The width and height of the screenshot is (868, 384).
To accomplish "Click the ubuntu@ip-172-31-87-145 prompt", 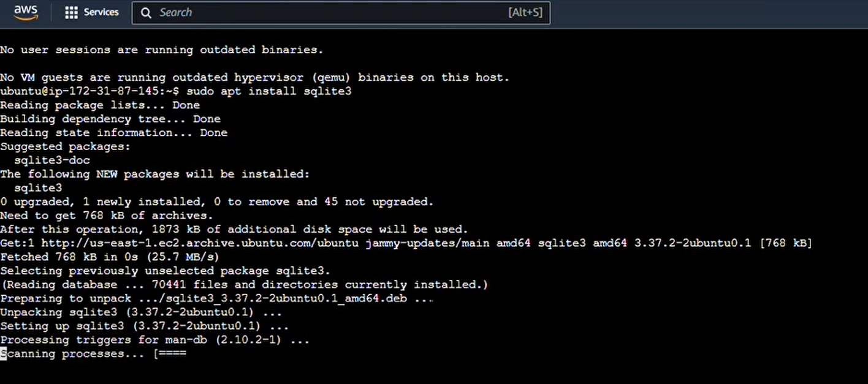I will pos(89,91).
